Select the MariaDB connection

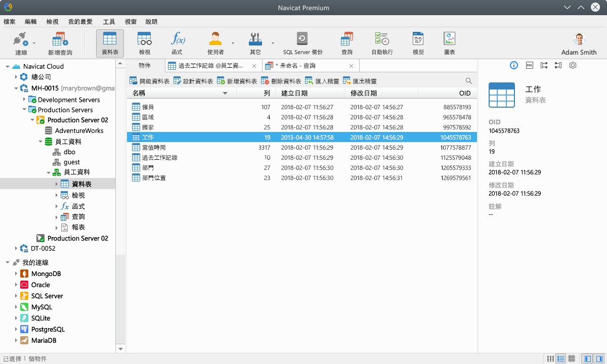pos(38,340)
